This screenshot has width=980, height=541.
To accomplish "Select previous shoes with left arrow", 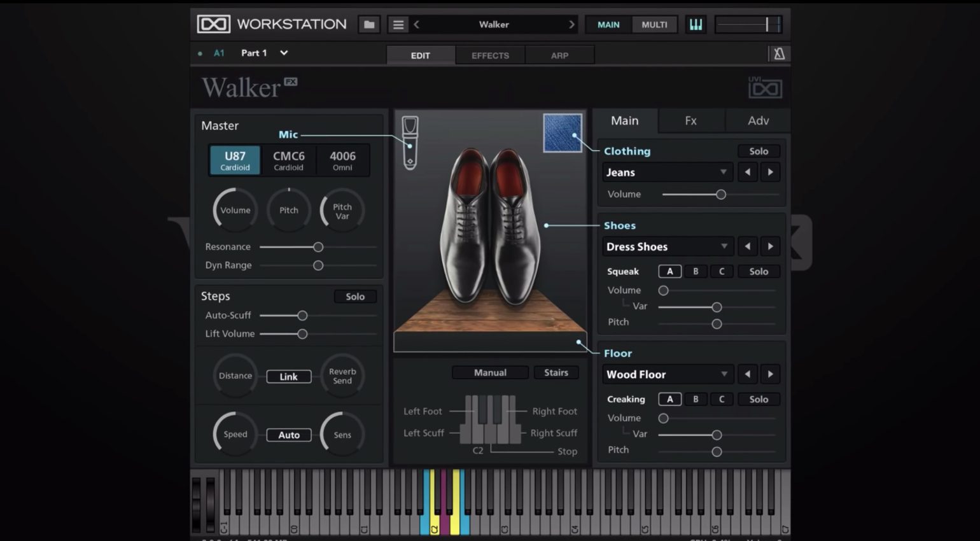I will [748, 246].
